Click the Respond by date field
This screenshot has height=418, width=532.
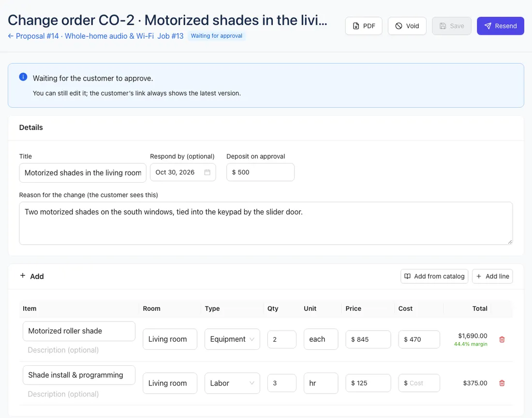point(183,172)
